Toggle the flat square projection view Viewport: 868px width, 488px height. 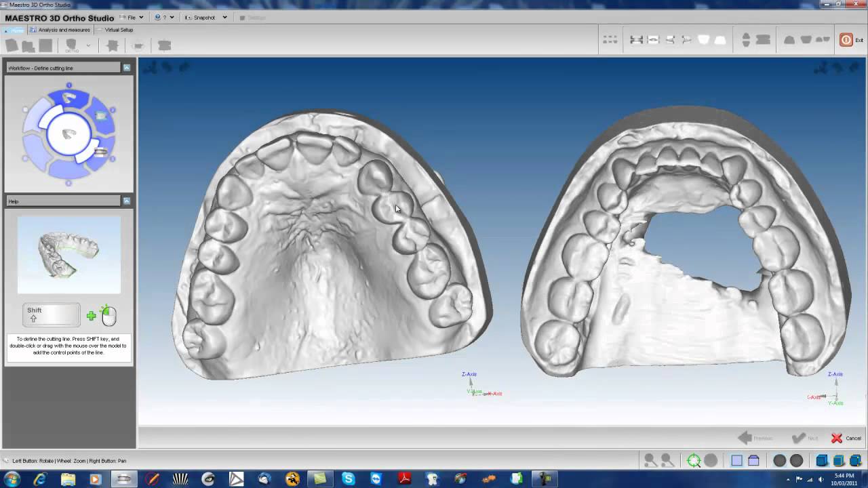(x=736, y=461)
